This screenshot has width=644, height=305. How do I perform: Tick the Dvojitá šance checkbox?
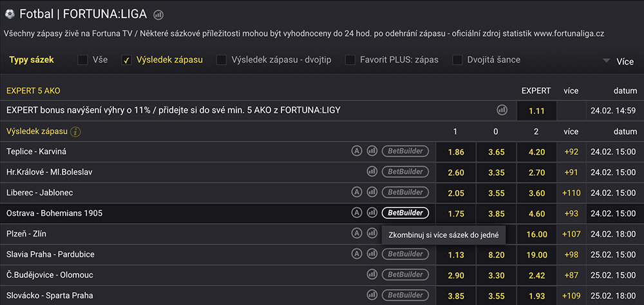457,60
